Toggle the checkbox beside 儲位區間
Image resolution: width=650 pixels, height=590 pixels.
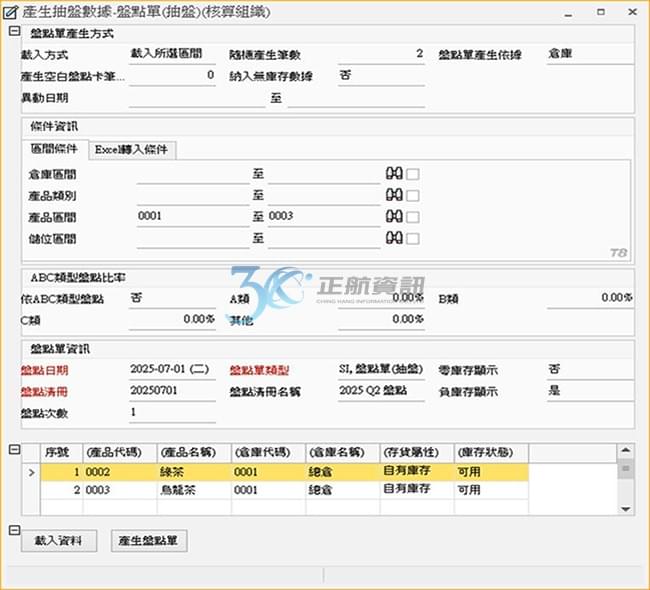[413, 239]
